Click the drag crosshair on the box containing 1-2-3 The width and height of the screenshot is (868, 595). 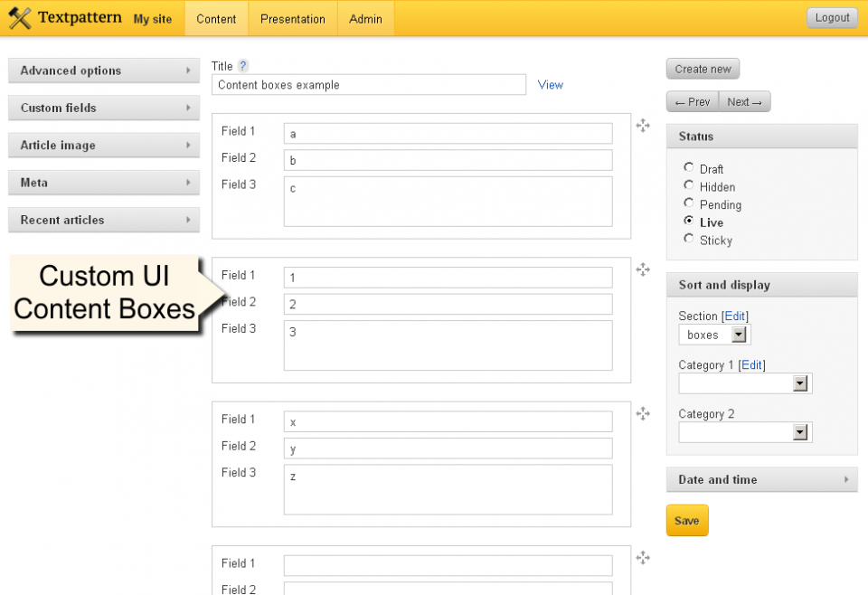coord(643,269)
